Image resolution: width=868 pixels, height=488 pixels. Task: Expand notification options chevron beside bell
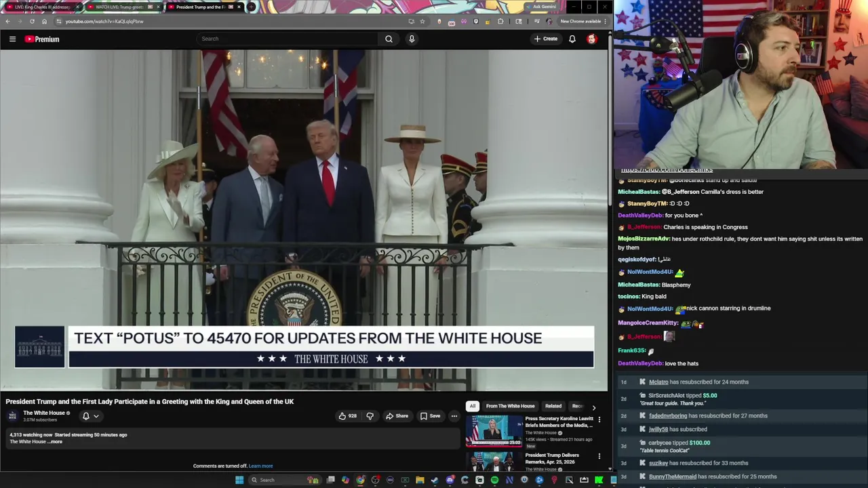coord(96,416)
